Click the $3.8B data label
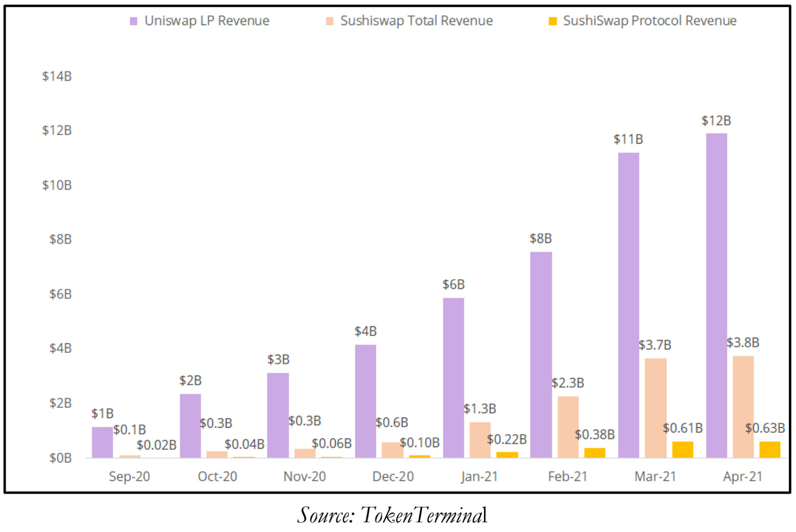Image resolution: width=796 pixels, height=532 pixels. (743, 343)
